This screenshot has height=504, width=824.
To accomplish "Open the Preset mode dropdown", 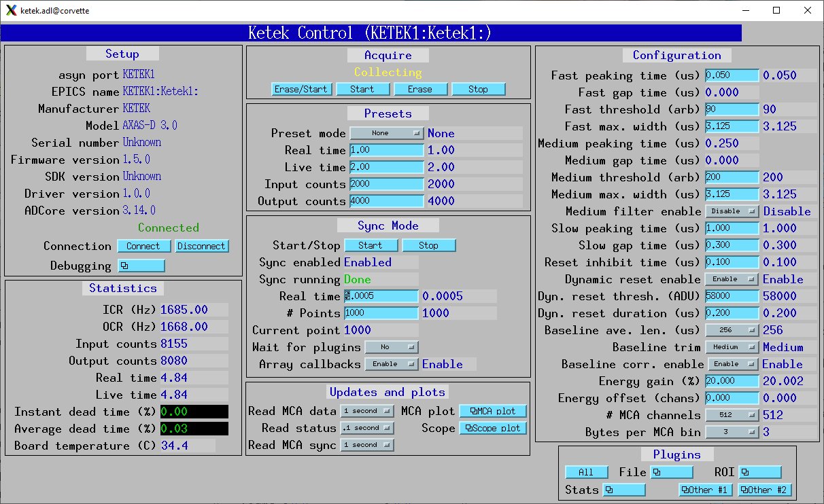I will (x=387, y=133).
